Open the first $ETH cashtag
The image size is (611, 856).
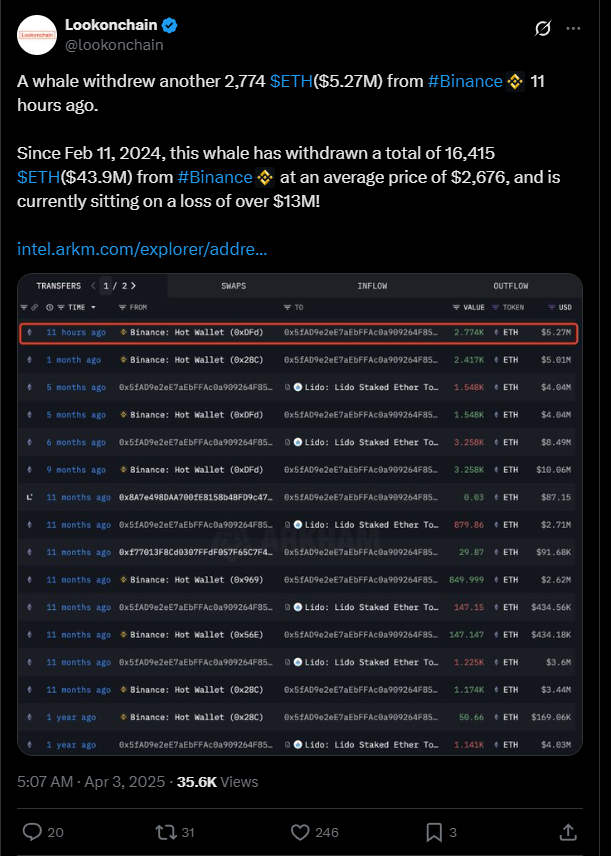click(291, 81)
